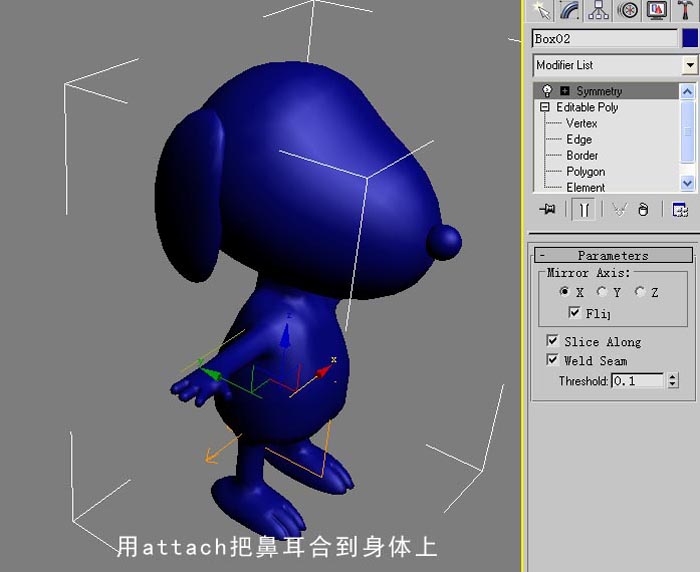The height and width of the screenshot is (572, 700).
Task: Click modifier stack scroll down arrow
Action: coord(688,183)
